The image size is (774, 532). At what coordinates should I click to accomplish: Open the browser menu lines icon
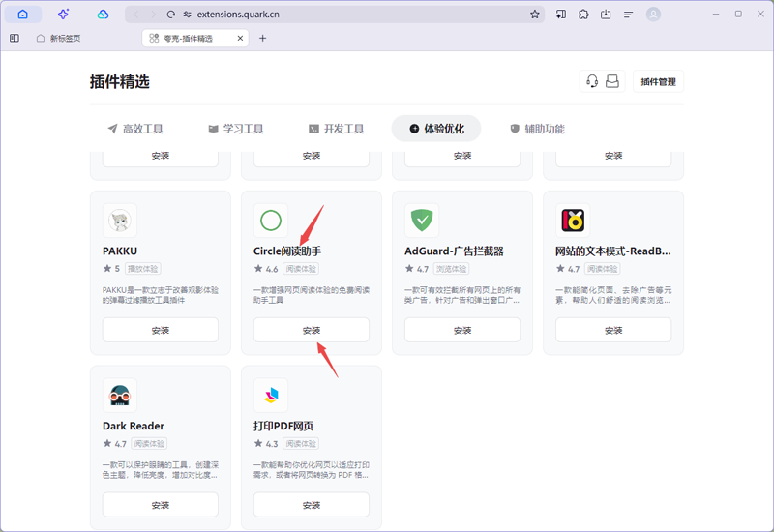628,15
